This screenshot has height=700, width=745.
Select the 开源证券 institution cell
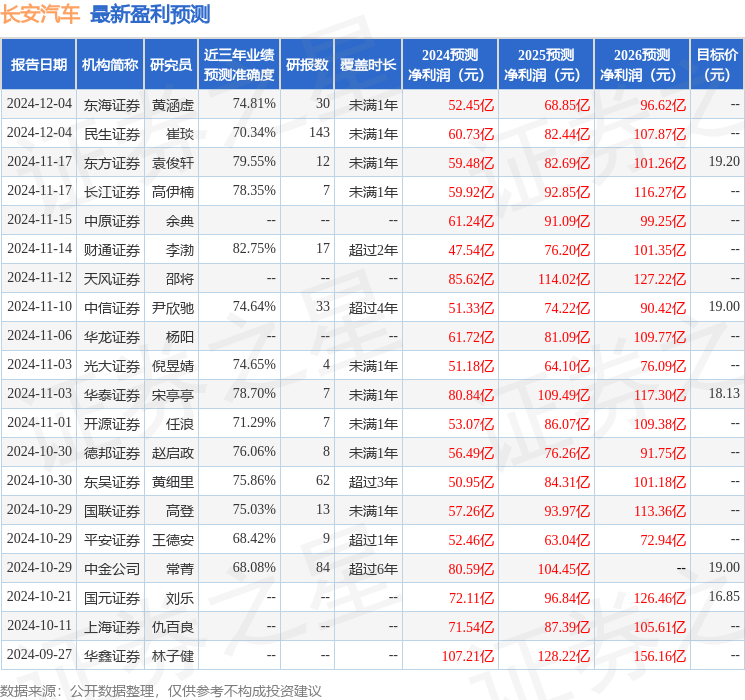pyautogui.click(x=112, y=424)
